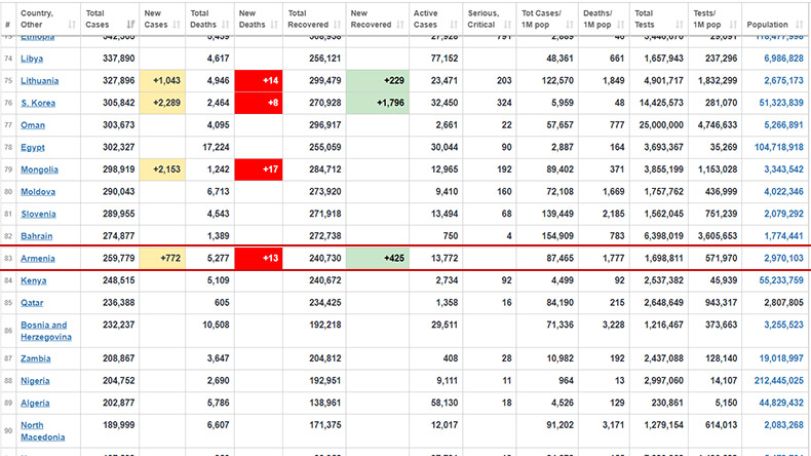Open the Mongolia country link
This screenshot has height=456, width=811.
(39, 170)
